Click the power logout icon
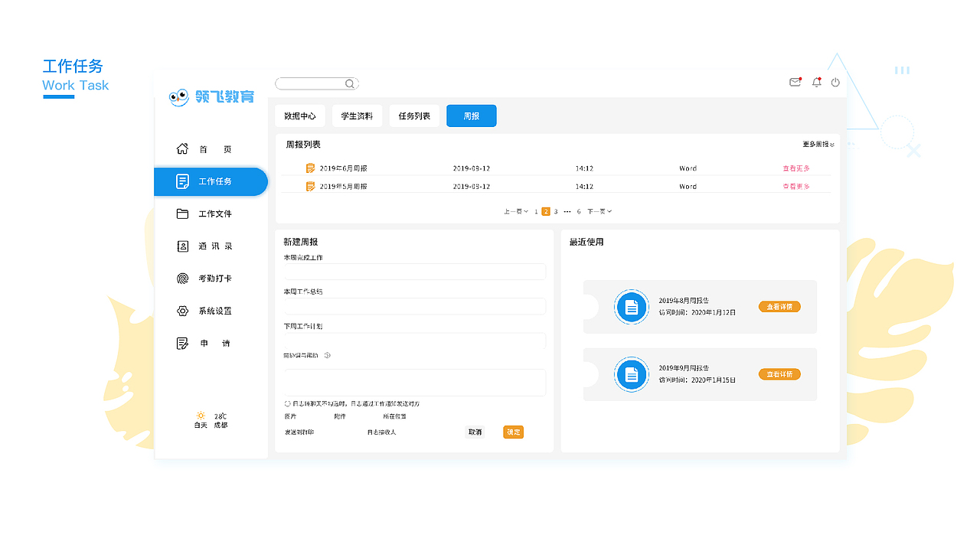This screenshot has height=551, width=980. (x=835, y=83)
